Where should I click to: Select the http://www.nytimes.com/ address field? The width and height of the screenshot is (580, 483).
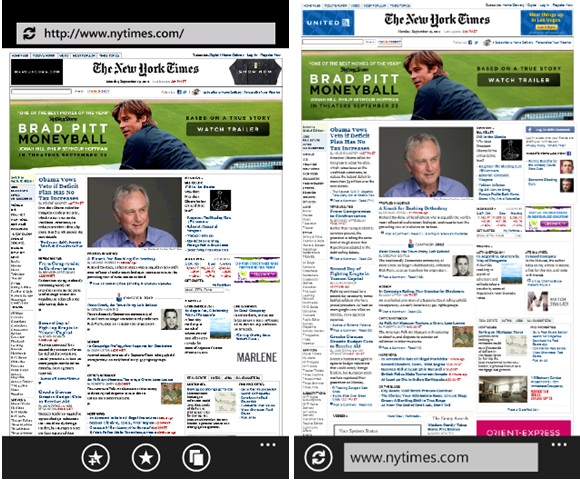[146, 33]
